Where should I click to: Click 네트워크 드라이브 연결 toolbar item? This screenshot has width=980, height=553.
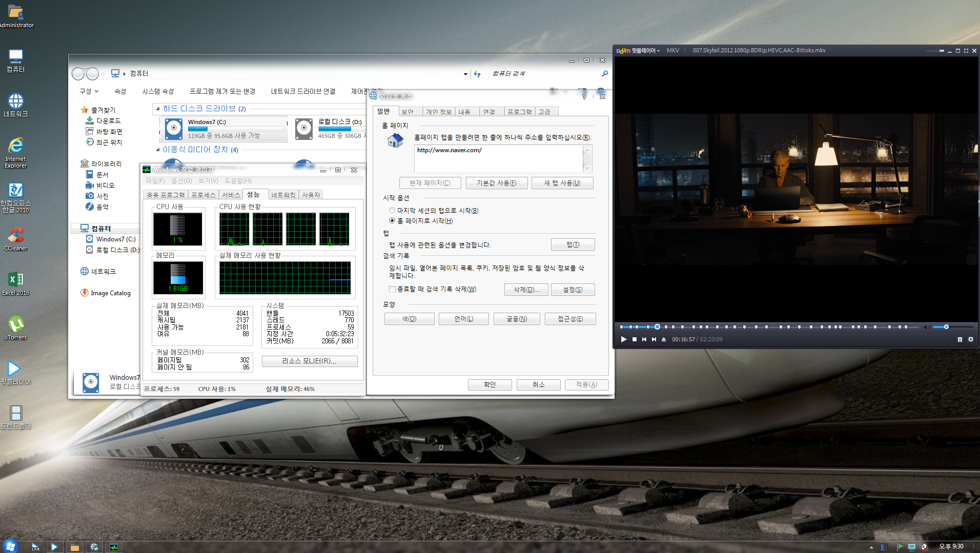303,91
